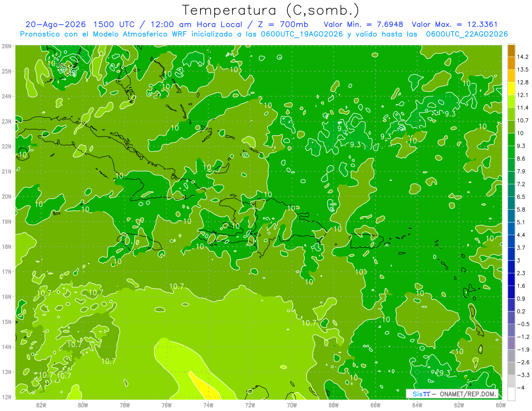The height and width of the screenshot is (411, 532).
Task: Click the "ONAMET/REP.DOM." credit label
Action: (x=468, y=394)
